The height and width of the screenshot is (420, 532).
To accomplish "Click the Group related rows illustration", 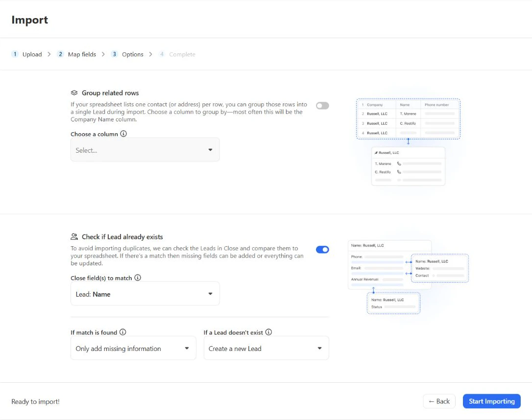I will (408, 141).
